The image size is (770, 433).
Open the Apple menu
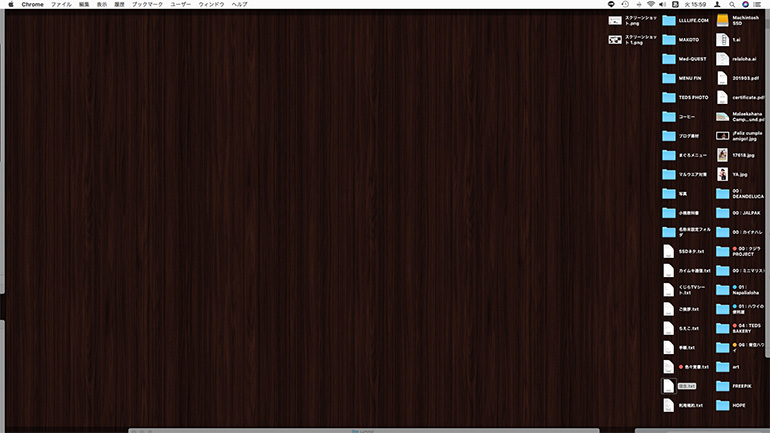(8, 4)
